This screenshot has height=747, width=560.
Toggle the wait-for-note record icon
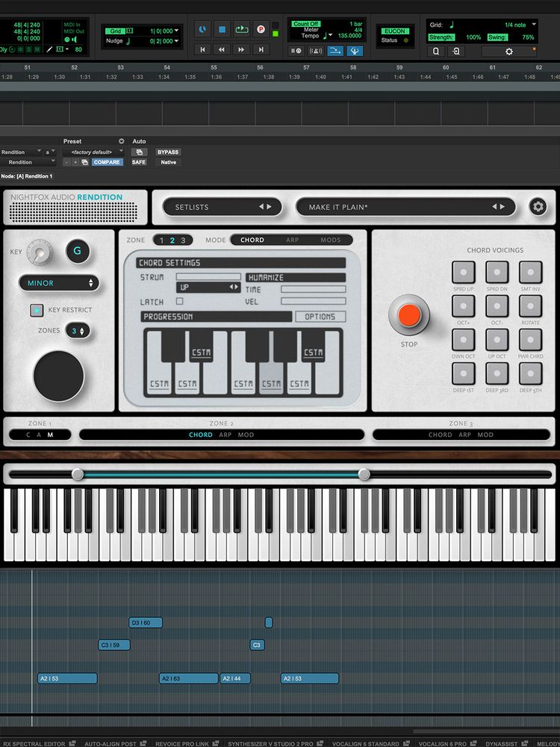click(296, 51)
